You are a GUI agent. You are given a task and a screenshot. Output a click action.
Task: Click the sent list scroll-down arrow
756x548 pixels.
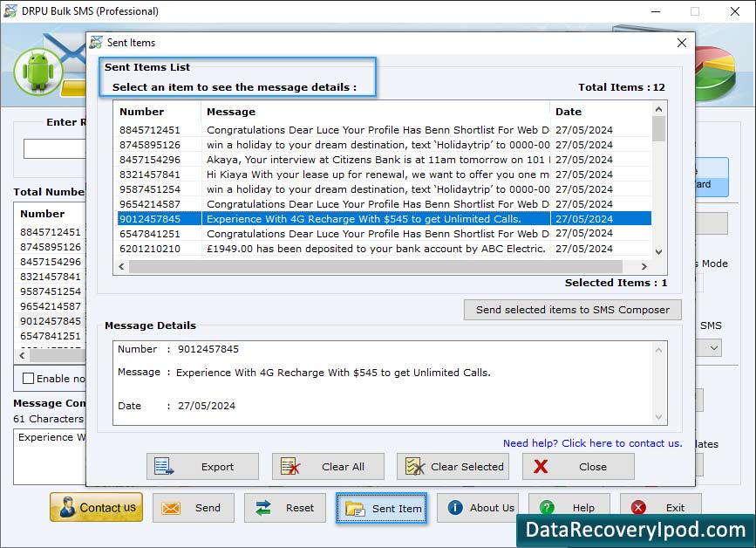coord(658,252)
